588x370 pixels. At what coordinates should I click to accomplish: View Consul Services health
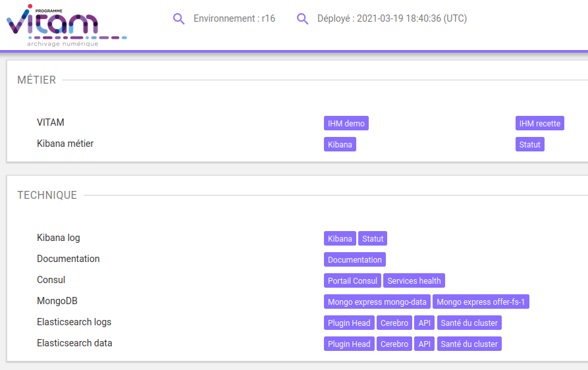414,281
